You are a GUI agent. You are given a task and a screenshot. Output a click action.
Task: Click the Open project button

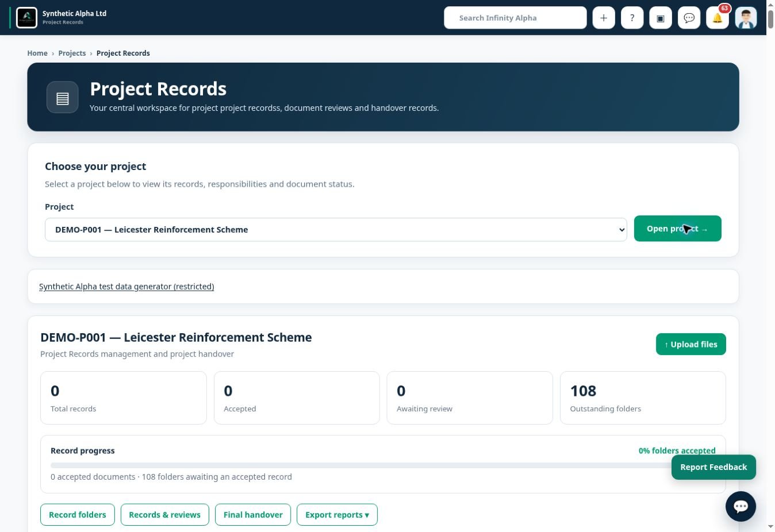(677, 229)
